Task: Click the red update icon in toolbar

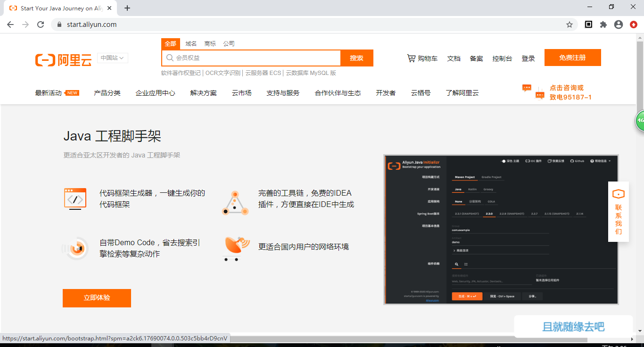Action: pyautogui.click(x=634, y=25)
